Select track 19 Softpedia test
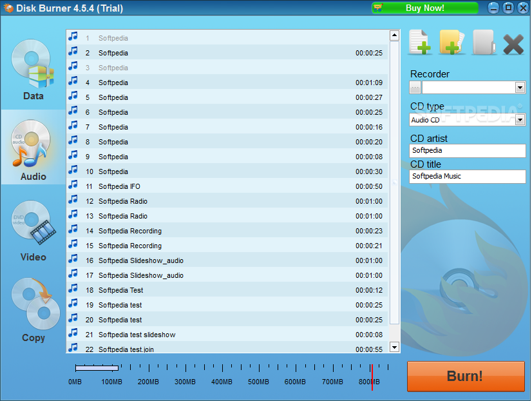532x401 pixels. point(227,305)
